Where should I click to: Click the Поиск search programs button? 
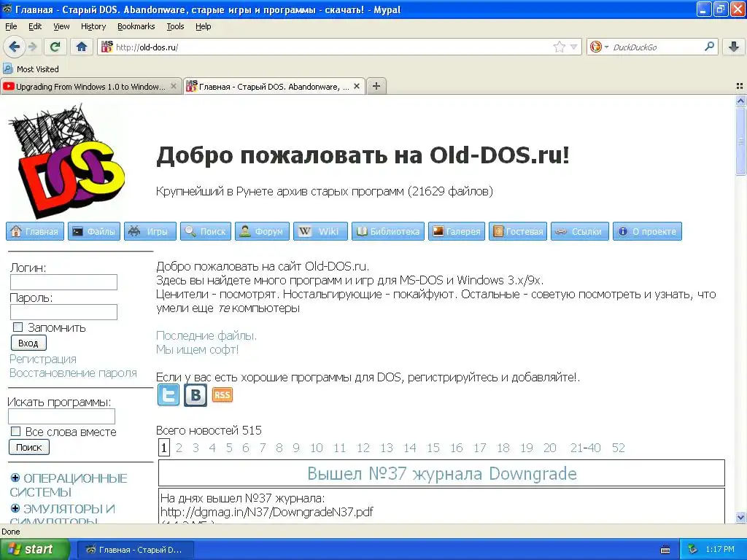pos(29,447)
